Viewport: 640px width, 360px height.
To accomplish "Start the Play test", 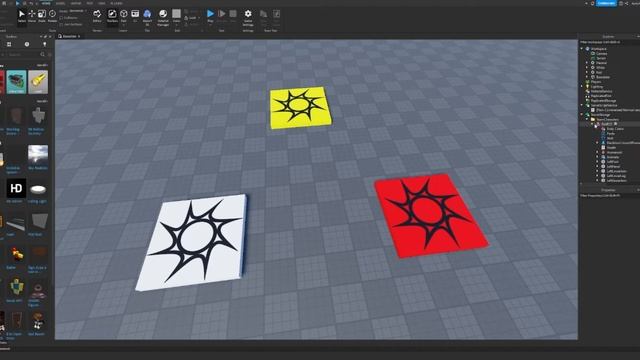I will pos(210,16).
